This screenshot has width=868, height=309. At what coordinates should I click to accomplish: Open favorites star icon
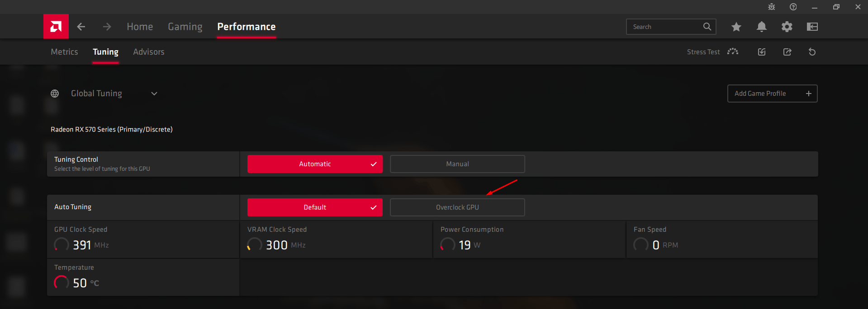[736, 27]
